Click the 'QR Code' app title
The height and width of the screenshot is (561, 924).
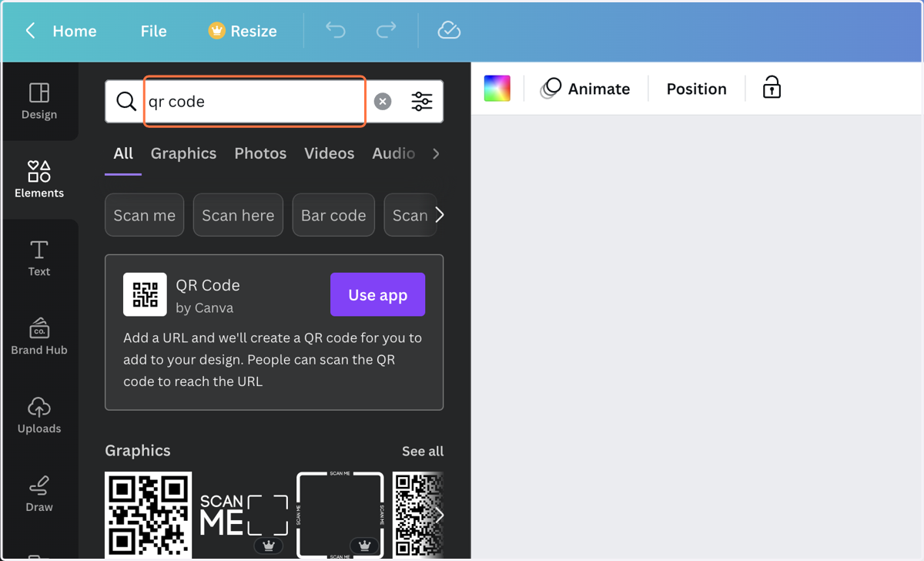click(208, 285)
